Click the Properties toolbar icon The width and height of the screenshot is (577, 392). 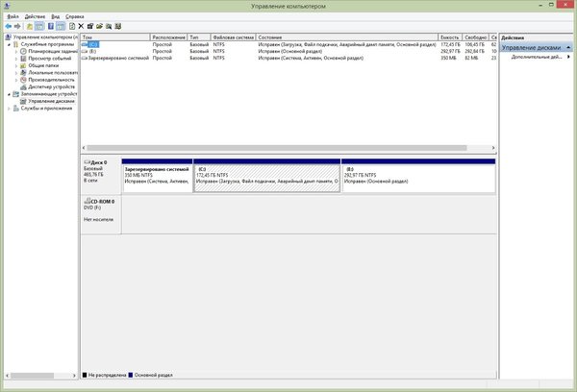pos(90,26)
